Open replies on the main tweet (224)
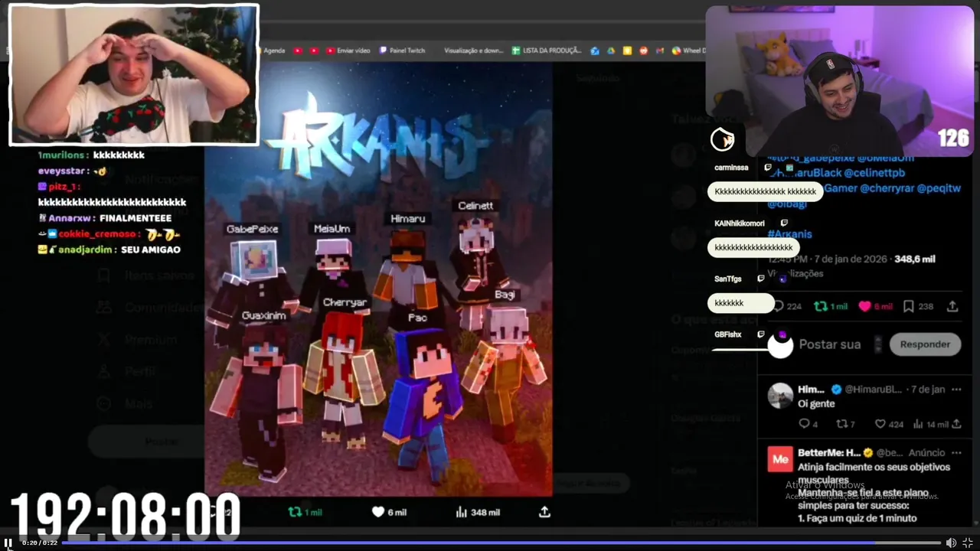Screen dimensions: 980x551 (786, 306)
